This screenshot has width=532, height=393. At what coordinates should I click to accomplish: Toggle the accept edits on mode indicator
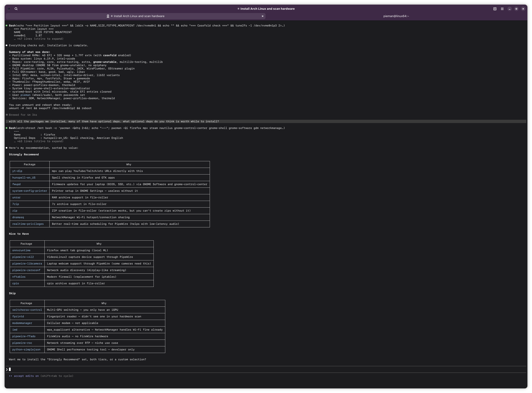click(26, 376)
